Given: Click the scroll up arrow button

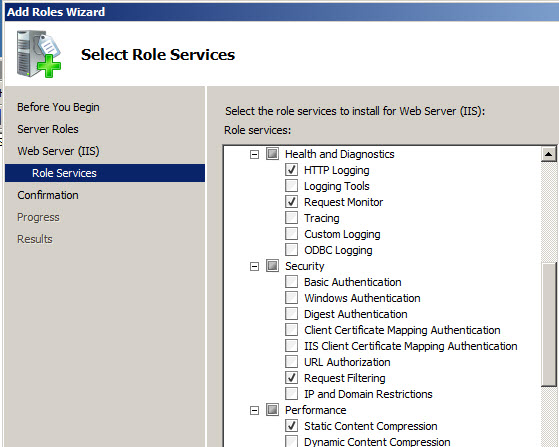Looking at the screenshot, I should tap(548, 154).
